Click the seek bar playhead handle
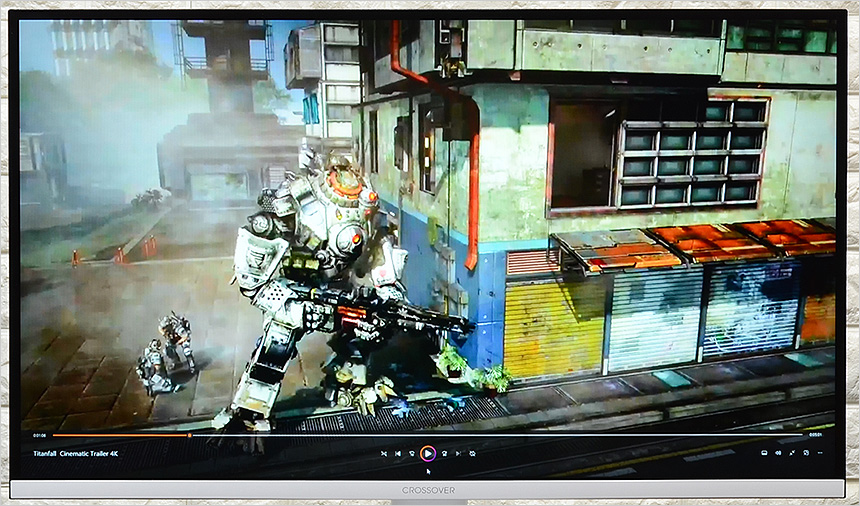The width and height of the screenshot is (860, 506). tap(189, 435)
